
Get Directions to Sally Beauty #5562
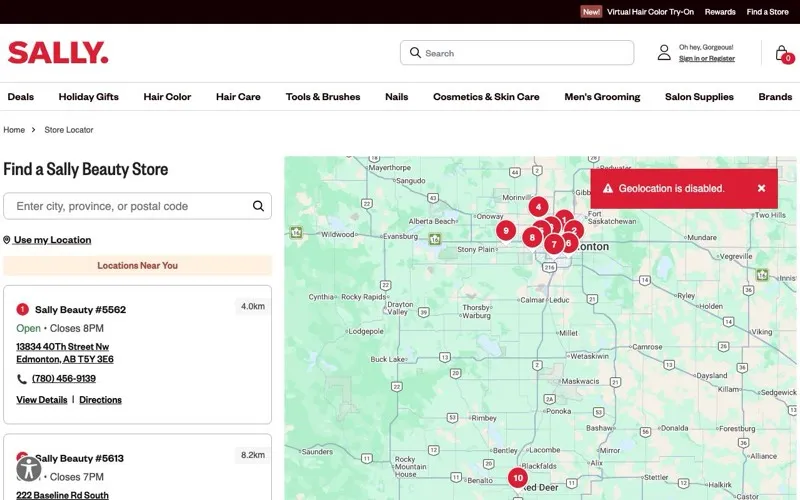(101, 399)
